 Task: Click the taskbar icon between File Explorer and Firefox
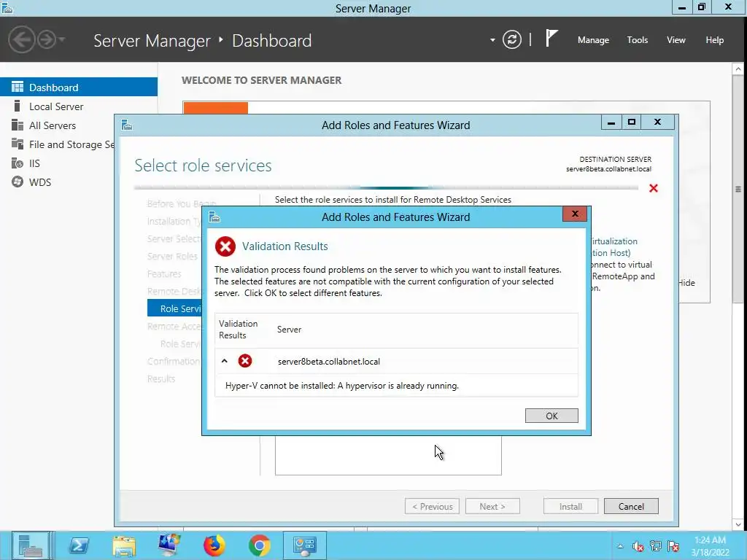[x=169, y=545]
